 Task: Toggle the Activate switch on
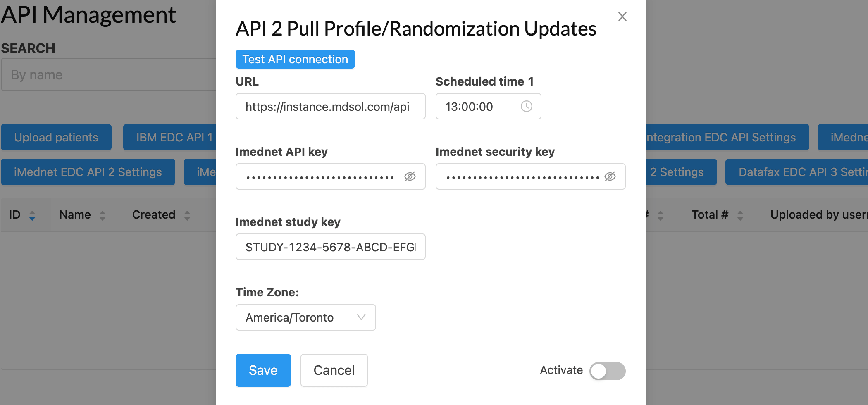pyautogui.click(x=607, y=371)
